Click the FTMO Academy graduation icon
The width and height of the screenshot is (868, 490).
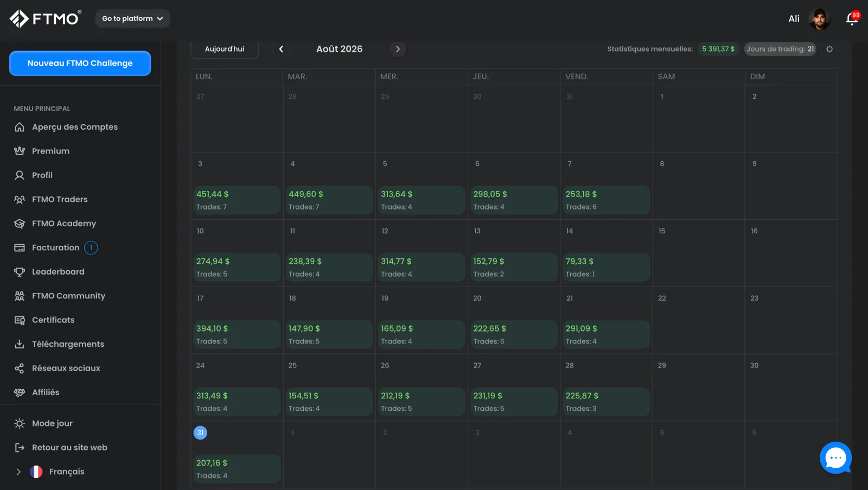[x=20, y=224]
